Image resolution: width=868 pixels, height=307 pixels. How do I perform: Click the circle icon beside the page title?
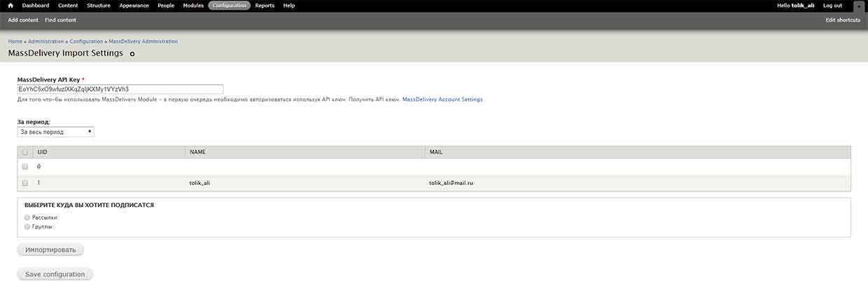point(132,53)
